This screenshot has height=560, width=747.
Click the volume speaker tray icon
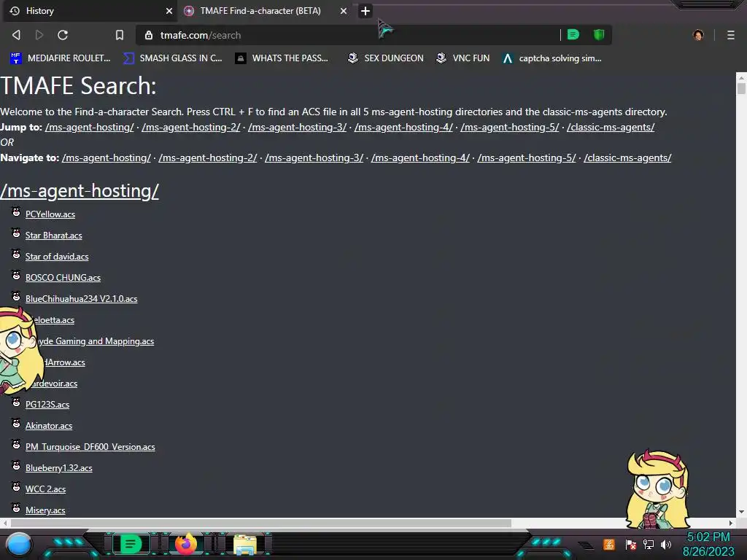pyautogui.click(x=665, y=544)
